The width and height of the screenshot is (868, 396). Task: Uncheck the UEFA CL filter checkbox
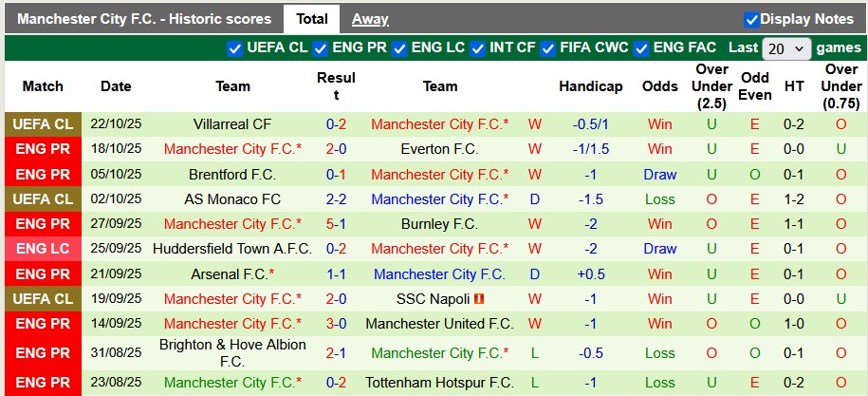point(234,48)
